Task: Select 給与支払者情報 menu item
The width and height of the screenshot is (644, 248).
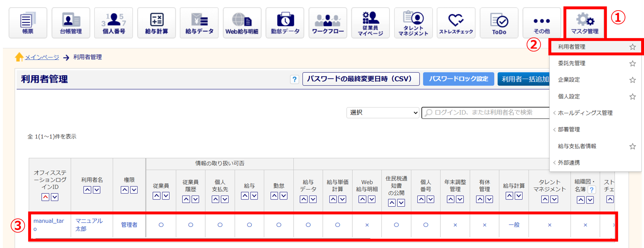Action: coord(577,146)
